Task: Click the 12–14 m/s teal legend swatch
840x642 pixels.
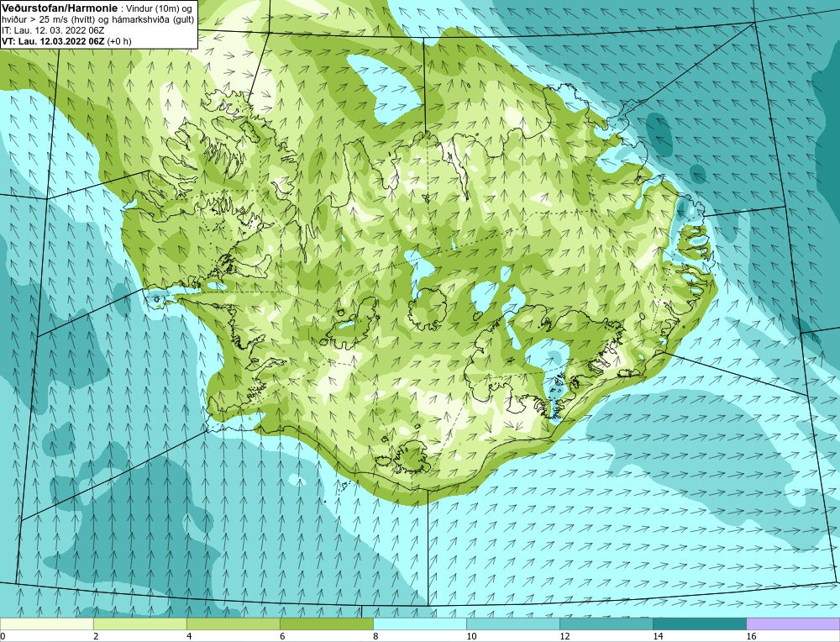Action: coord(606,624)
